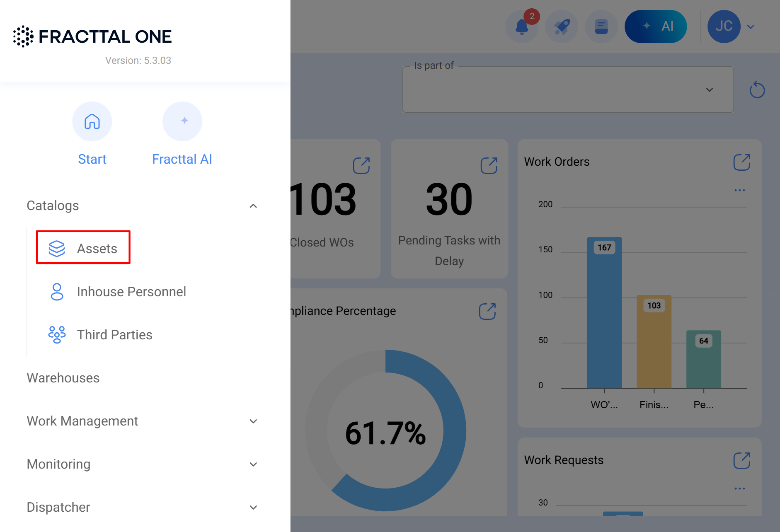Viewport: 780px width, 532px height.
Task: Open the Work Orders chart in a new view
Action: point(742,162)
